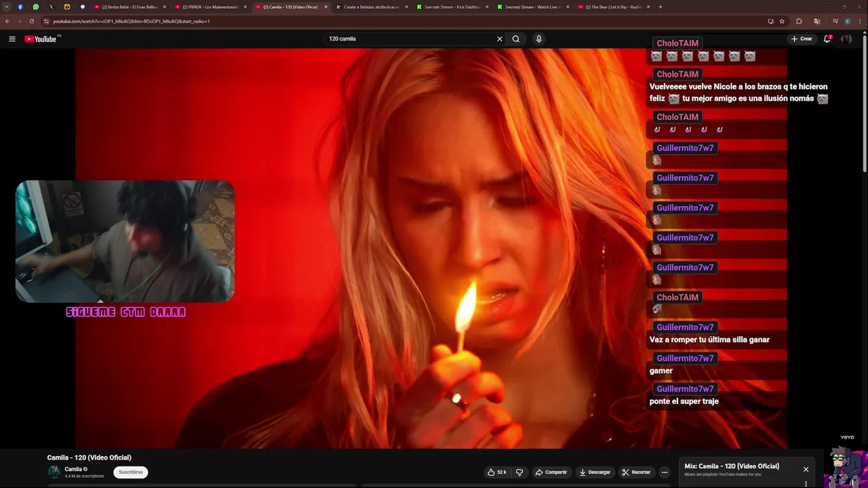Click the '4.4 M de suscriptores' text

[84, 476]
